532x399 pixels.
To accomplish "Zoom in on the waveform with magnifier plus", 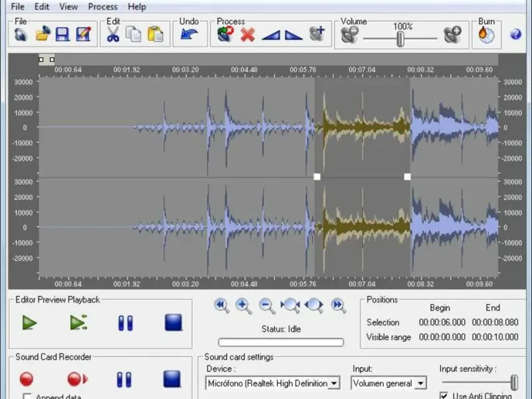I will coord(243,306).
